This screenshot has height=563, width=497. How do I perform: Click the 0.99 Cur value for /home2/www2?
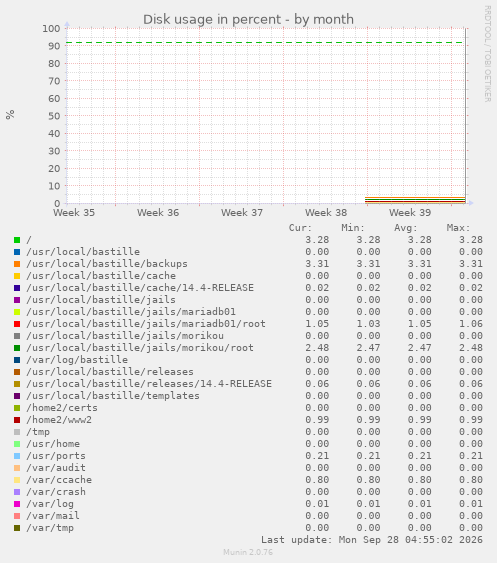[x=317, y=420]
